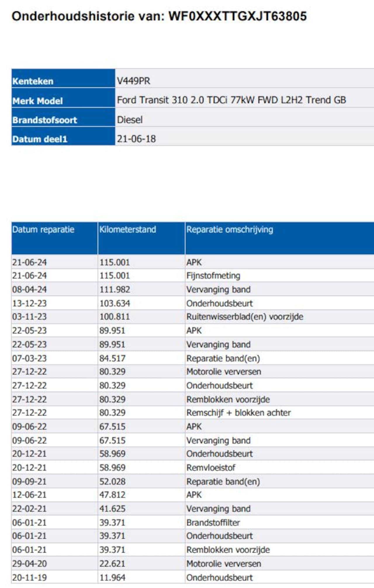Image resolution: width=374 pixels, height=588 pixels.
Task: Click the Datum deel1 value 21-06-18
Action: coord(136,138)
